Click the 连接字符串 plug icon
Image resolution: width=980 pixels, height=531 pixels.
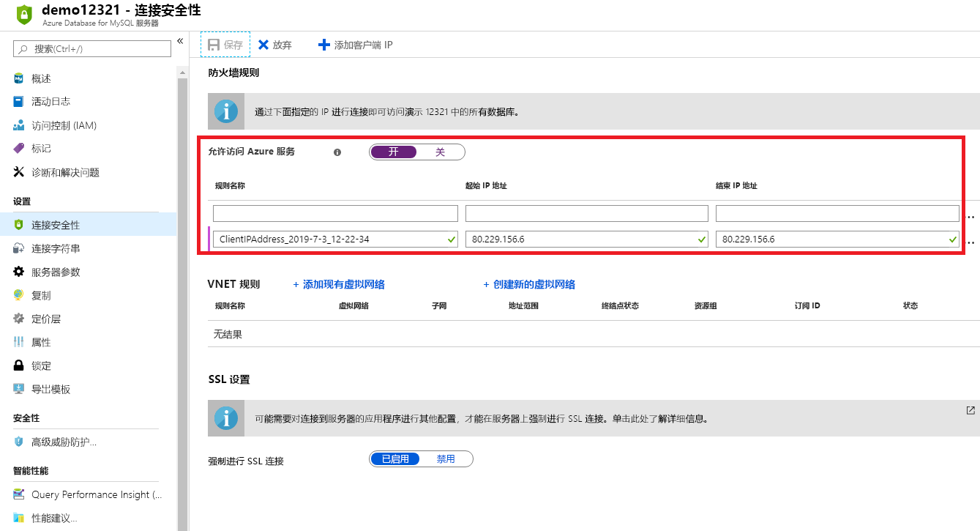[18, 248]
